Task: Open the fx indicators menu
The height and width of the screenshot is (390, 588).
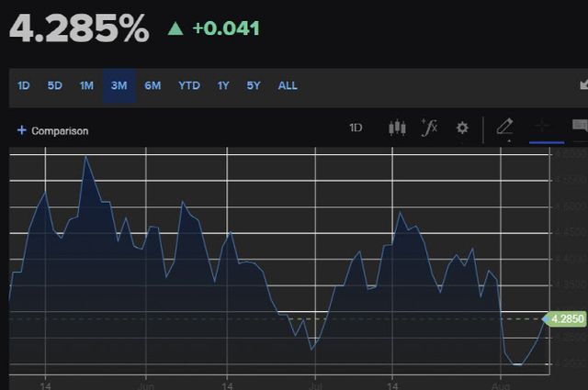Action: tap(429, 128)
